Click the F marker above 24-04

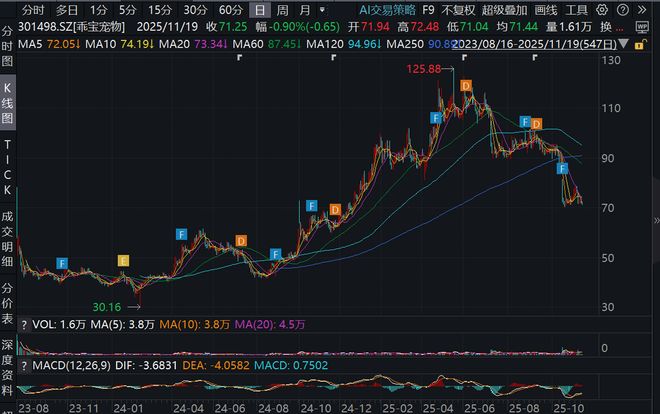pos(181,234)
